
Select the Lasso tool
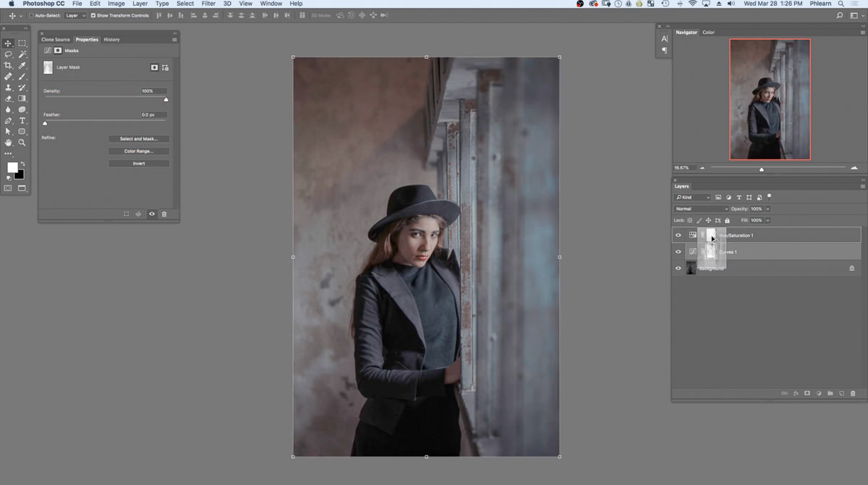point(8,54)
